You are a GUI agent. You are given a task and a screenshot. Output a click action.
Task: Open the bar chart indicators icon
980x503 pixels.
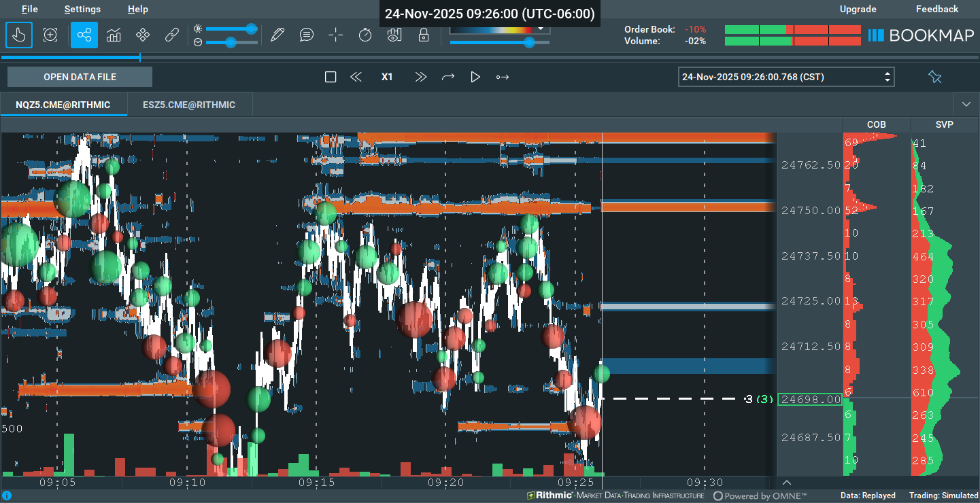tap(114, 35)
